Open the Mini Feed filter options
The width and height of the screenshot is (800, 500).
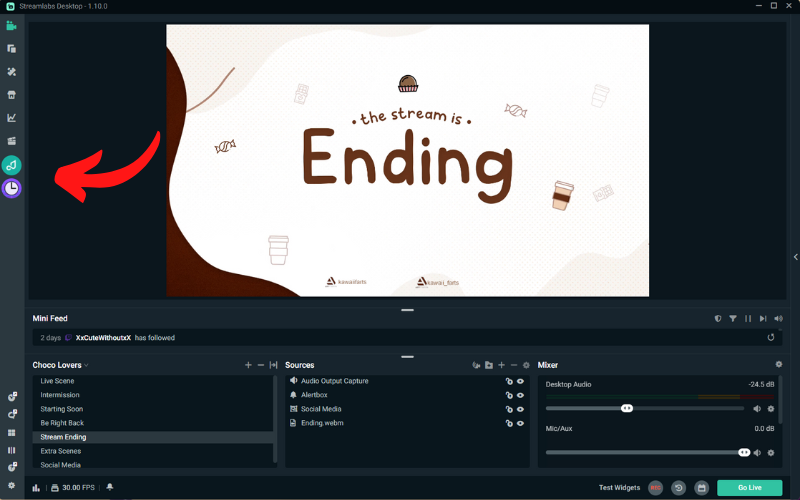pyautogui.click(x=733, y=318)
